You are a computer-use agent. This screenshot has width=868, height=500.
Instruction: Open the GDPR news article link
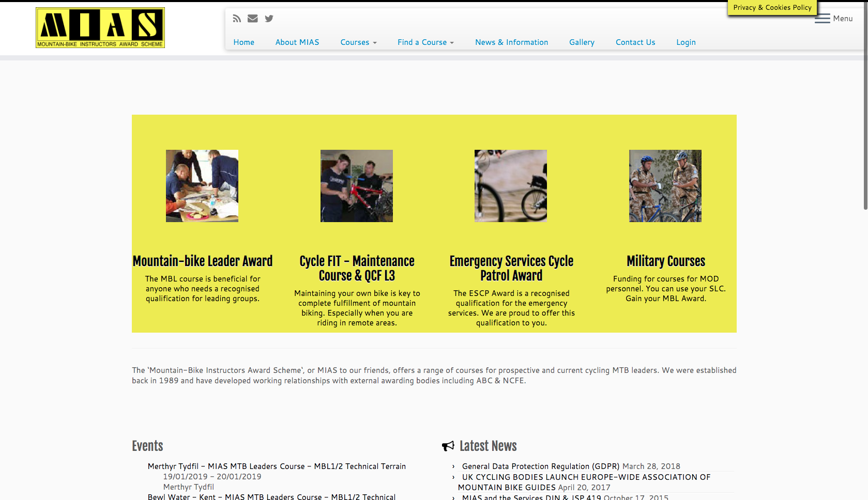(x=541, y=466)
